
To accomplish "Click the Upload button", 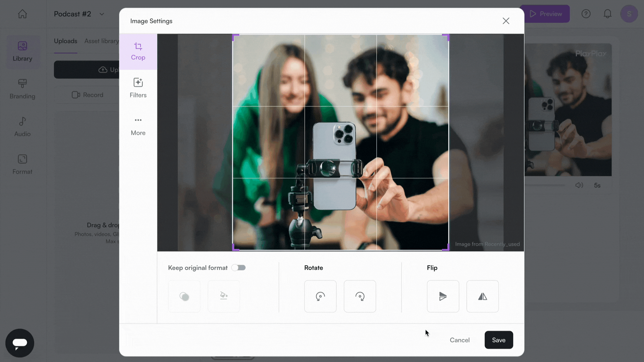I will [x=87, y=70].
